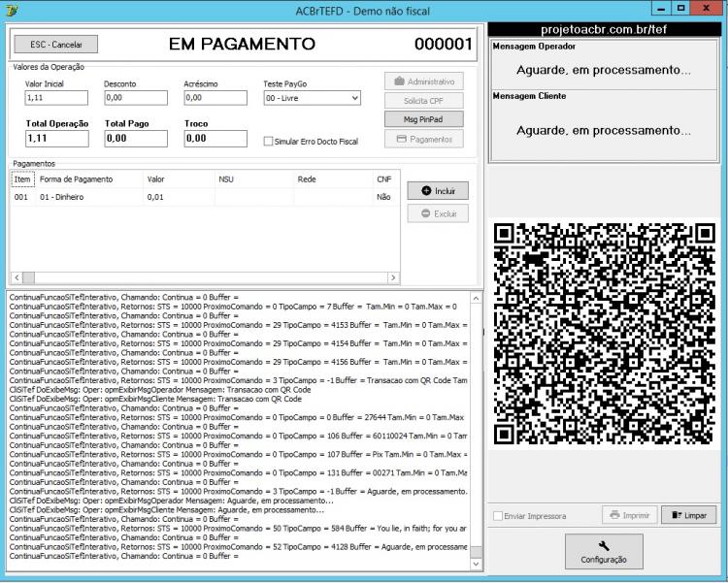728x583 pixels.
Task: Close the ACBrTEFD window
Action: pos(707,9)
